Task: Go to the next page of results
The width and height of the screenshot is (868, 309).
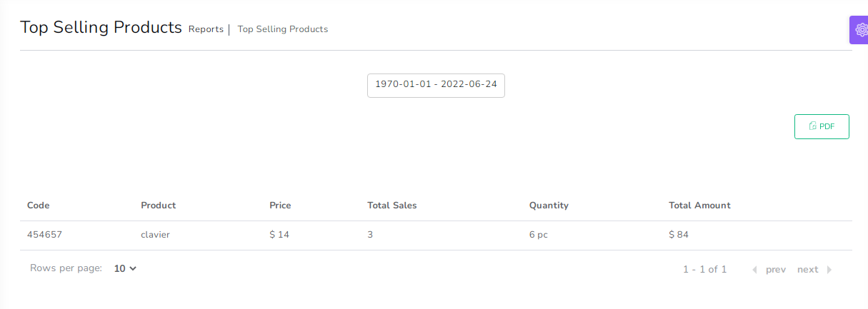Action: pos(814,270)
